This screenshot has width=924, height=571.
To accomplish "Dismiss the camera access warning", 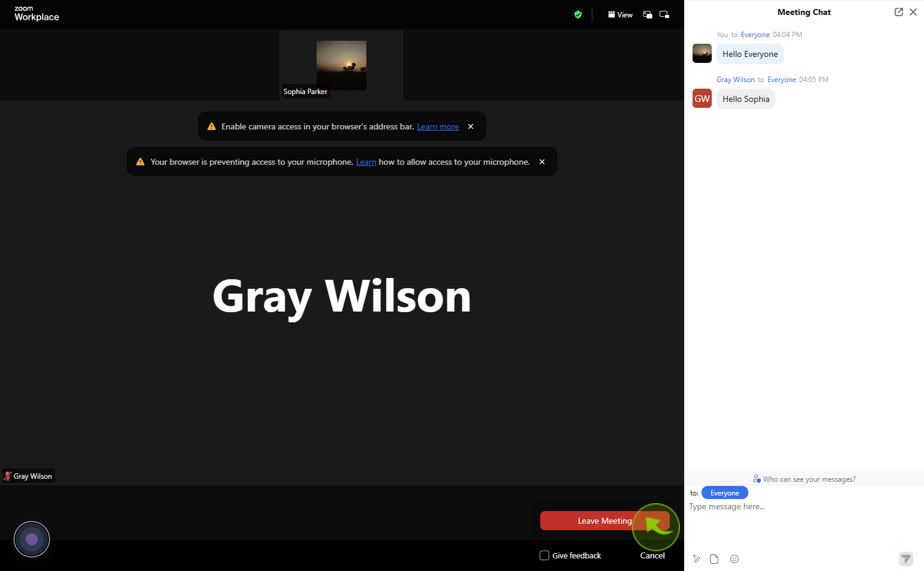I will (x=471, y=126).
